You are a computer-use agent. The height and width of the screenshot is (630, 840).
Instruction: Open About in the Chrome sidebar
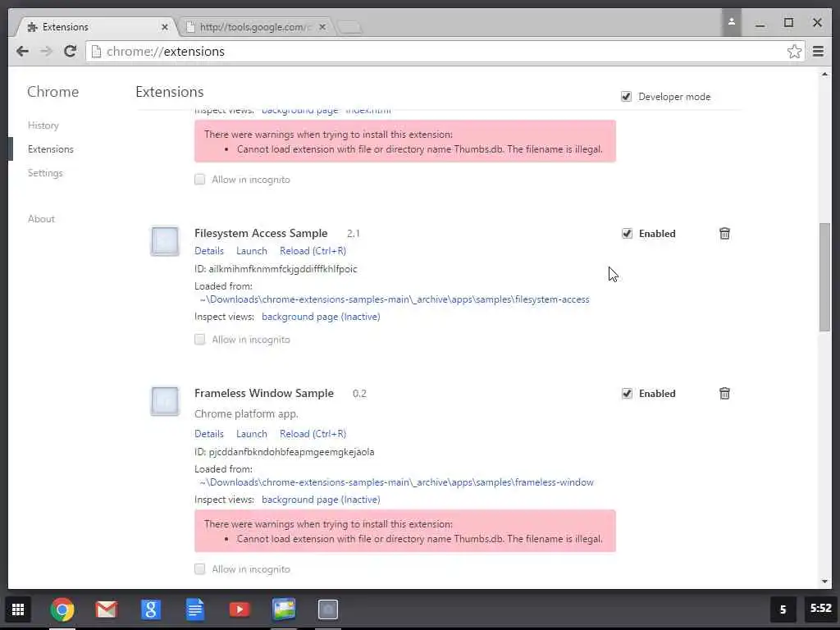[41, 218]
